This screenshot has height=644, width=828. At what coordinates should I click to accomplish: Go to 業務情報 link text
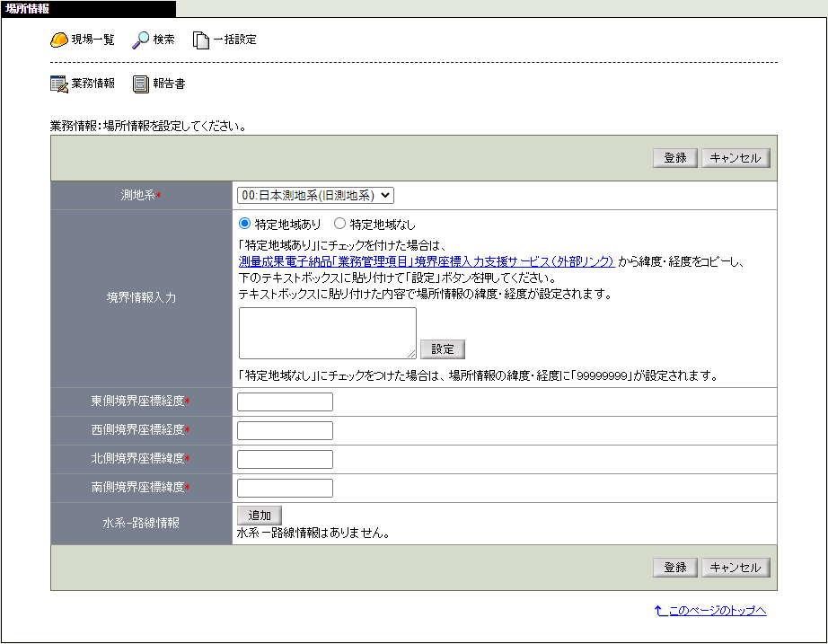92,84
